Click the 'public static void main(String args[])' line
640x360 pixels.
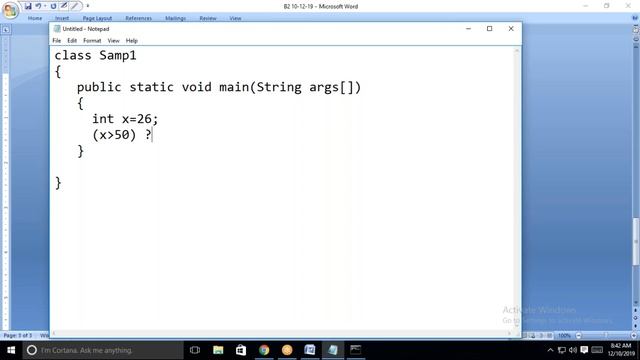219,87
